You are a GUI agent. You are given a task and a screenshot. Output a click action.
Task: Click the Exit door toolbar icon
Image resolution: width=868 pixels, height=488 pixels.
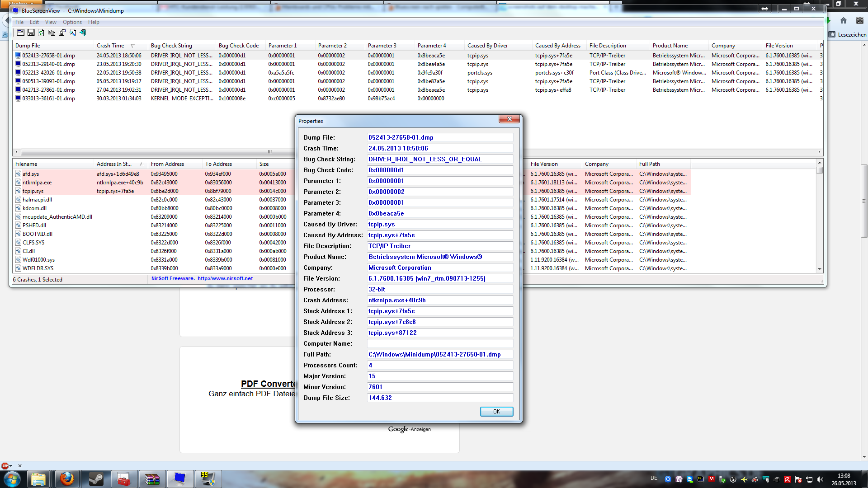83,33
